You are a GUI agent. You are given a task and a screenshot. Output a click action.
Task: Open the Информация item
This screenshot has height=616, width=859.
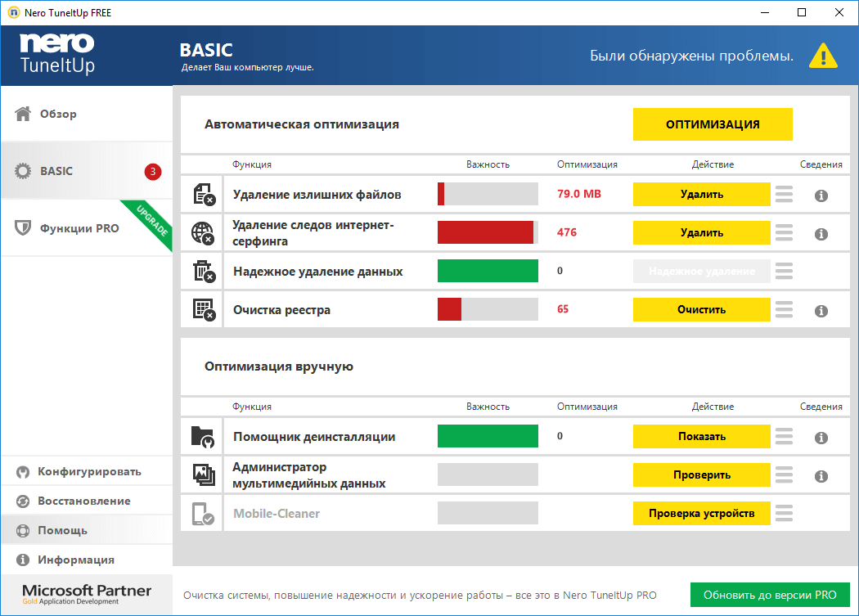click(x=87, y=560)
